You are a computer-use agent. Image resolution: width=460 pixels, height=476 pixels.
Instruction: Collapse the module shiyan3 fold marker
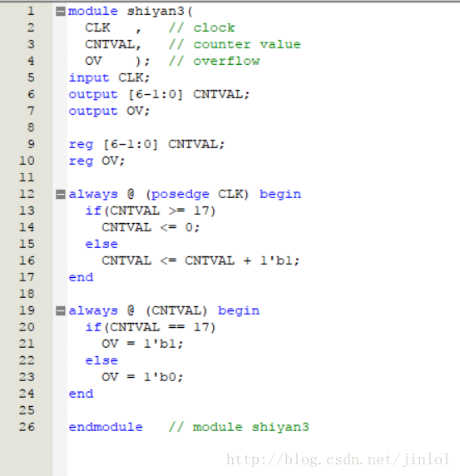(61, 12)
